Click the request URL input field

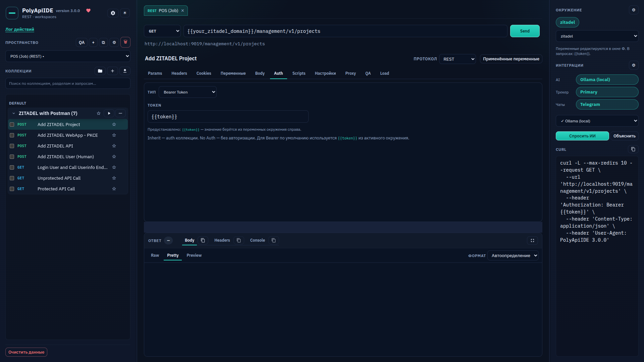click(345, 31)
